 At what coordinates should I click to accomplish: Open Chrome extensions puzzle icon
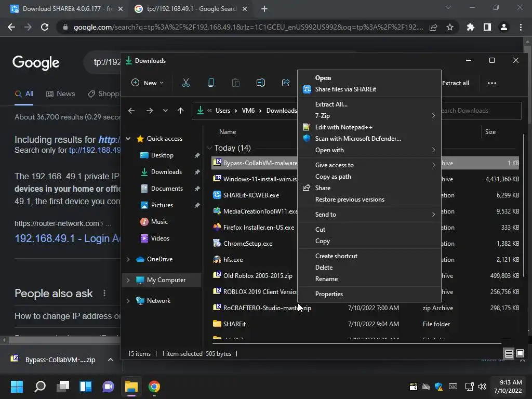[x=471, y=27]
